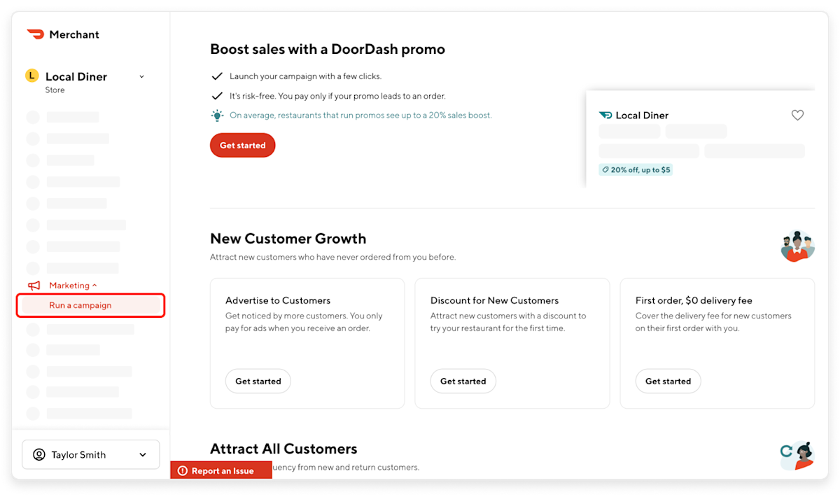Click the promo tag icon in the discount badge

[605, 169]
